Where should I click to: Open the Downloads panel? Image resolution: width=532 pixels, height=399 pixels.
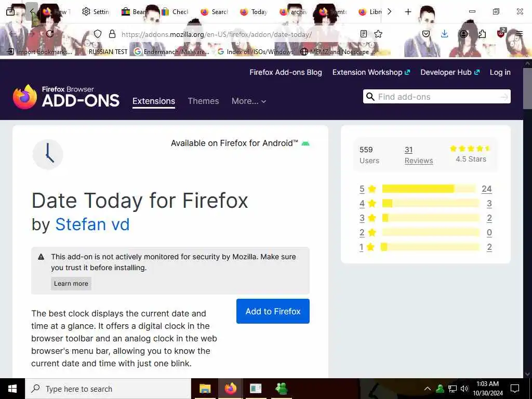pos(445,34)
